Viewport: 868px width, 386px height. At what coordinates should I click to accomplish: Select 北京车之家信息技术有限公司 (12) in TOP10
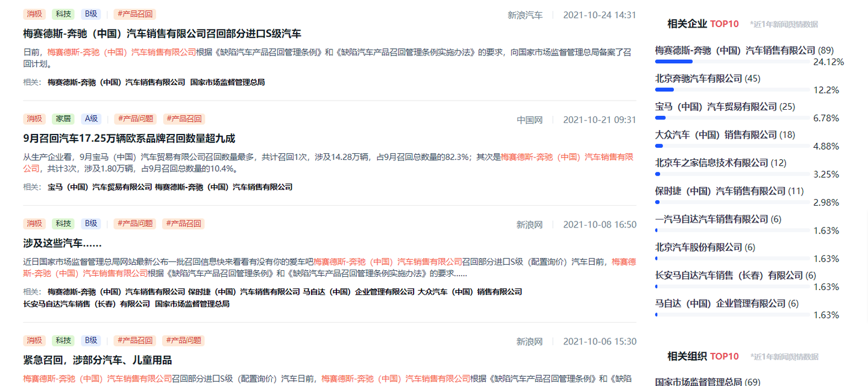pyautogui.click(x=721, y=163)
